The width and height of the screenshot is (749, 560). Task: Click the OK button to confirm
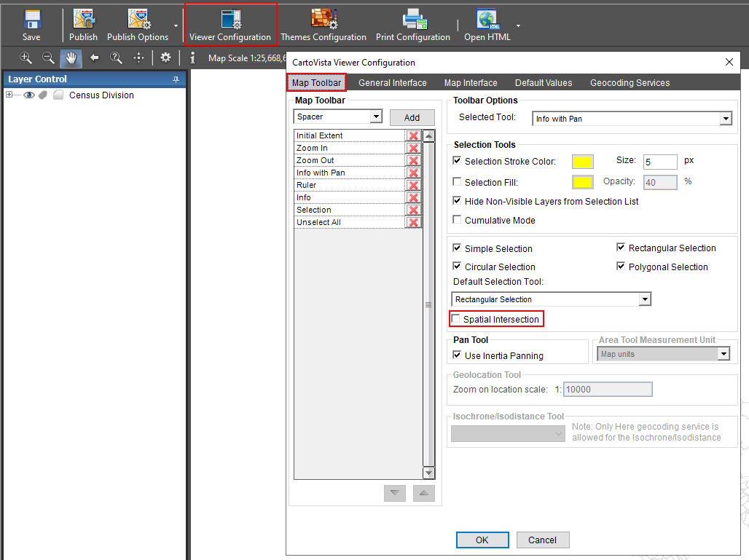pyautogui.click(x=482, y=540)
